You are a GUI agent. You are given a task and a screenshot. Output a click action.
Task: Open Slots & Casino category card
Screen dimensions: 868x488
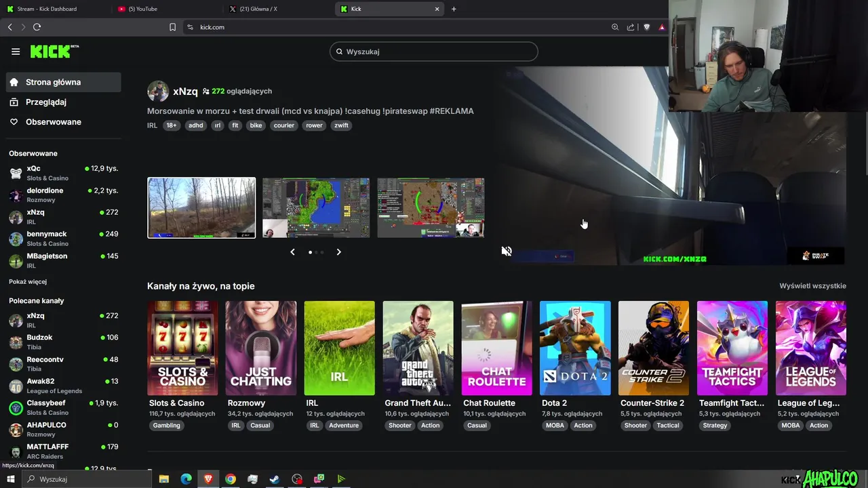click(182, 348)
